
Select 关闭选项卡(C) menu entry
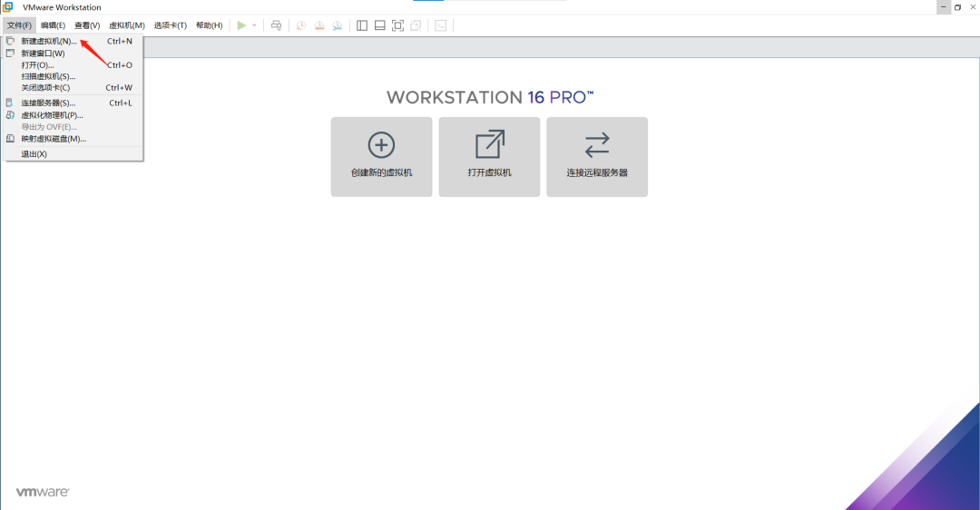click(x=73, y=87)
